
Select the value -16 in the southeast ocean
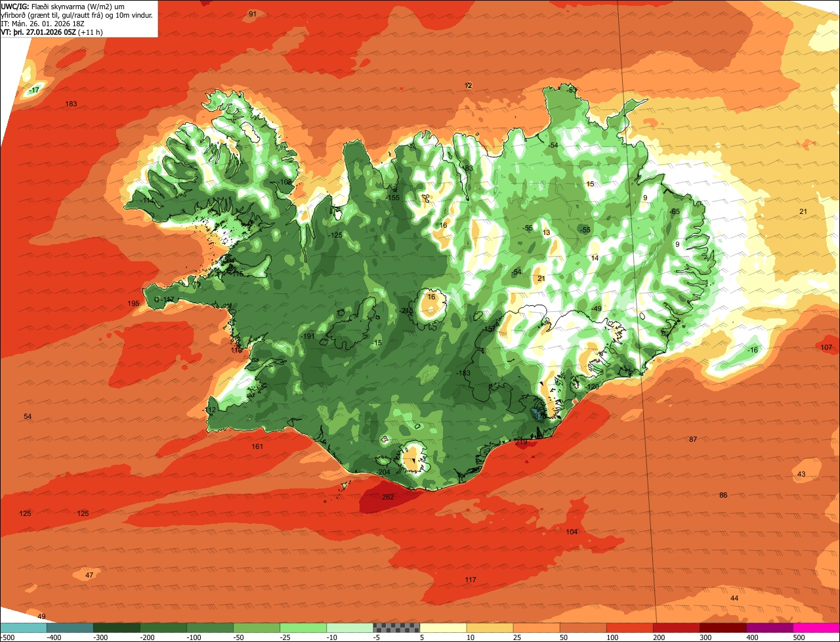tap(752, 350)
